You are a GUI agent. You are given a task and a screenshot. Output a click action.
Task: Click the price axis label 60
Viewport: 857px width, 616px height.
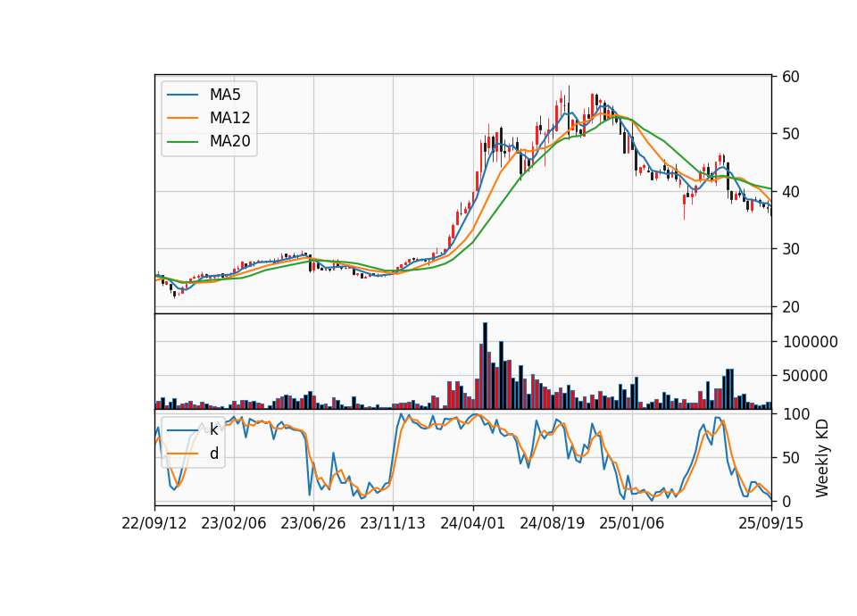point(791,77)
